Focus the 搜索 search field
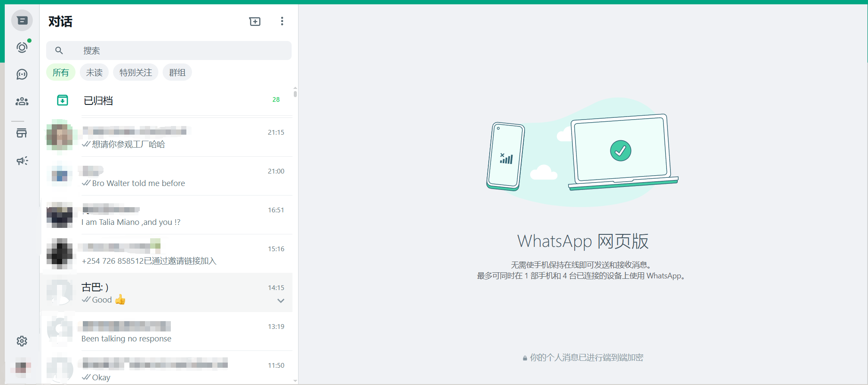 point(169,50)
